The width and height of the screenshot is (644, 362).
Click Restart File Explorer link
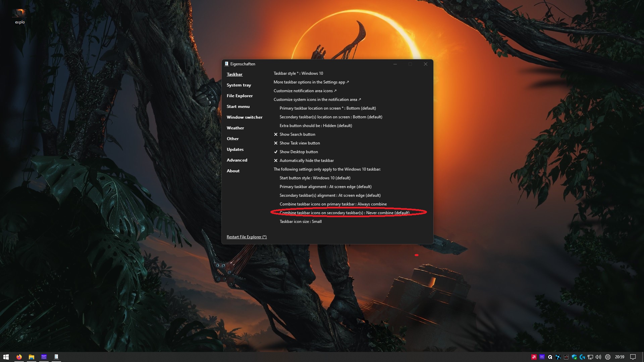[247, 237]
